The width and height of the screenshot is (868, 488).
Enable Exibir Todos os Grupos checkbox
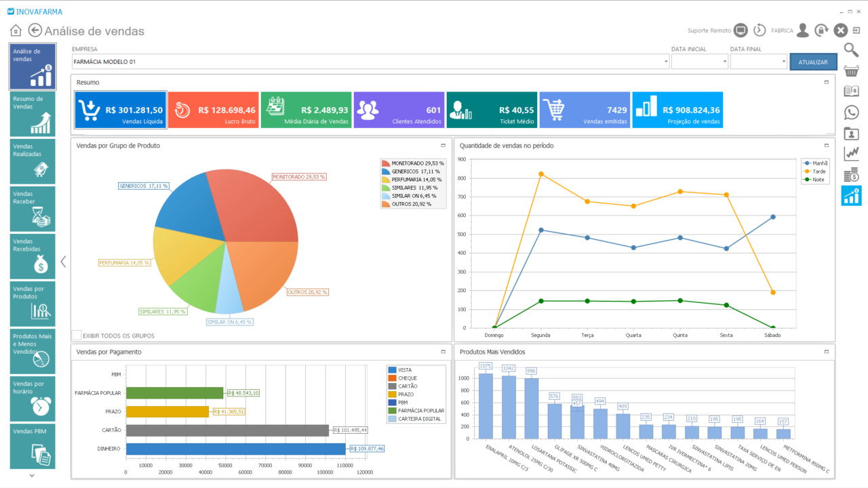(x=77, y=335)
